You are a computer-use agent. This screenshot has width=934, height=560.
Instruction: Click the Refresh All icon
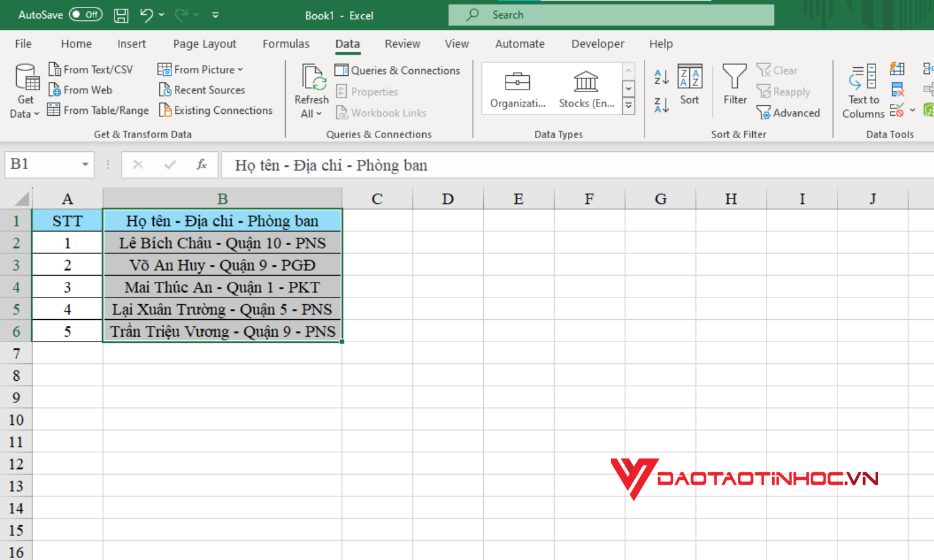point(313,78)
